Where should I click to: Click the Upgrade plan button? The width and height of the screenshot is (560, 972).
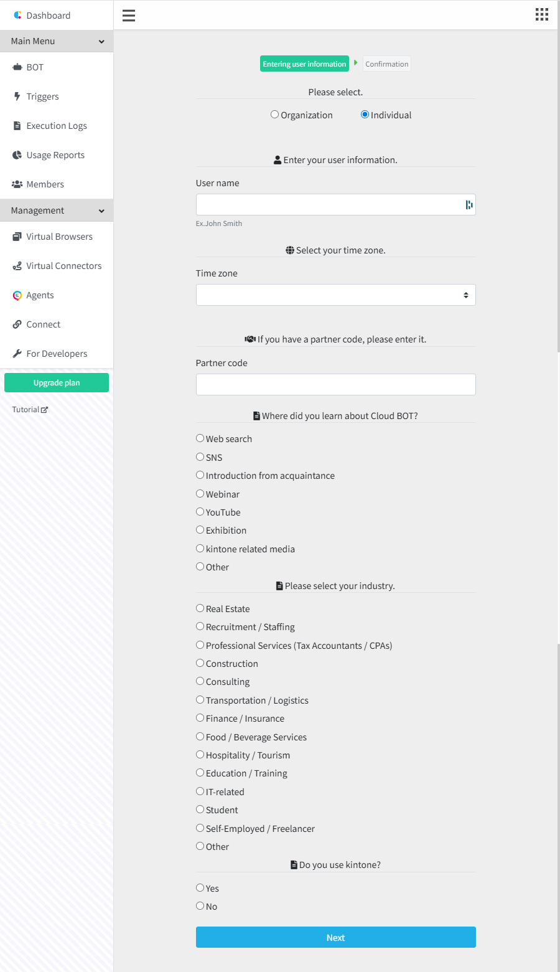pos(57,383)
